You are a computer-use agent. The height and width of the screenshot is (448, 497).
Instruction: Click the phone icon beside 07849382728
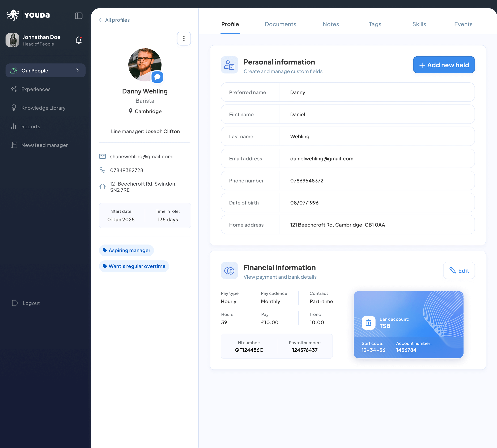coord(102,170)
